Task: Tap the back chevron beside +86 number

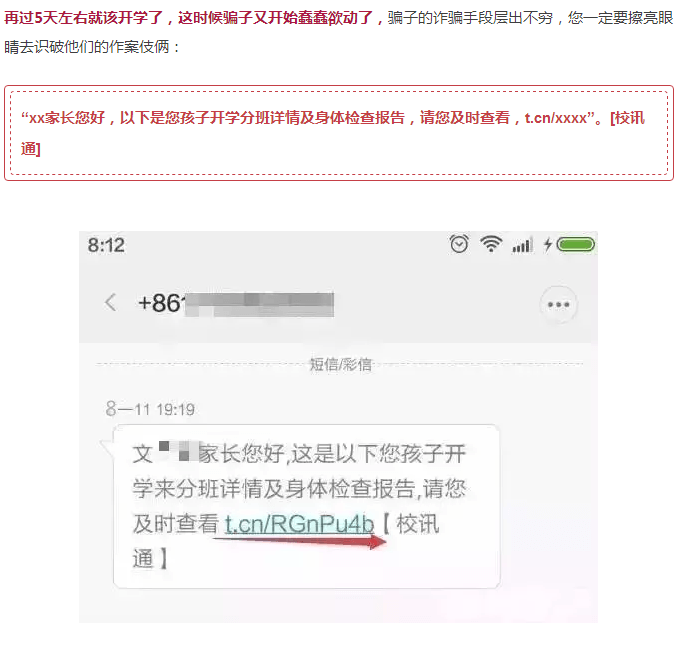Action: (x=111, y=302)
